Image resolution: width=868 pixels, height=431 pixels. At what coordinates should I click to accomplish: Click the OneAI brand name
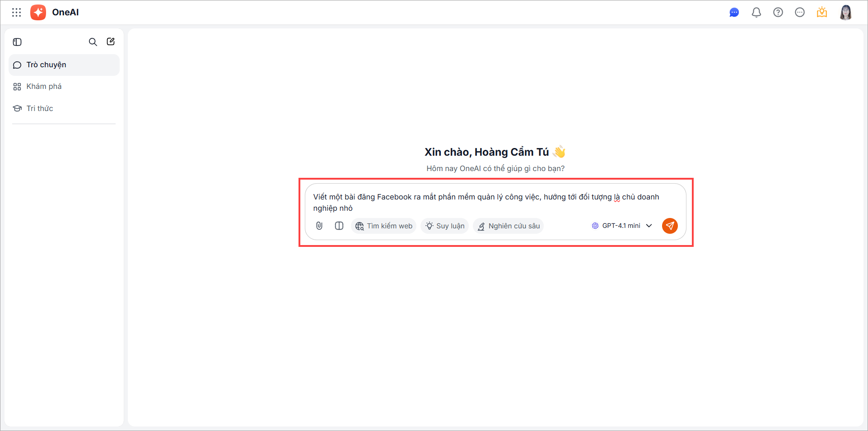coord(65,13)
